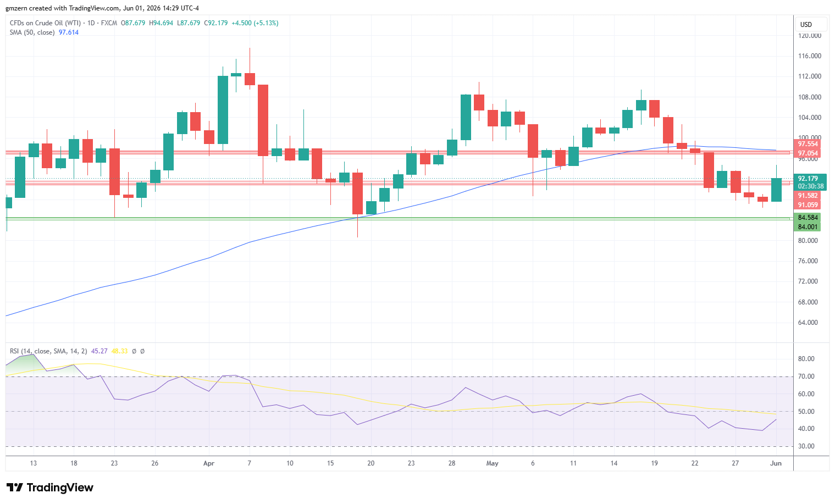Click the red 97.554 price label
This screenshot has width=835, height=504.
point(808,144)
